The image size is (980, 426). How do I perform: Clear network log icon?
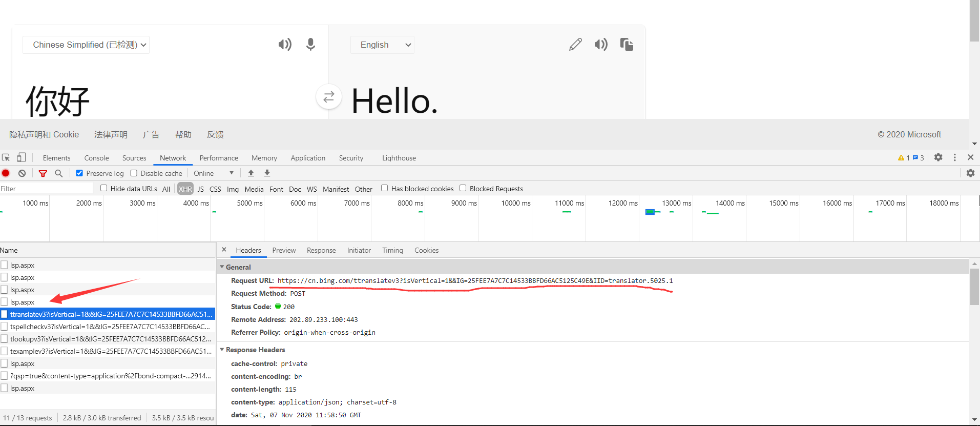point(22,173)
